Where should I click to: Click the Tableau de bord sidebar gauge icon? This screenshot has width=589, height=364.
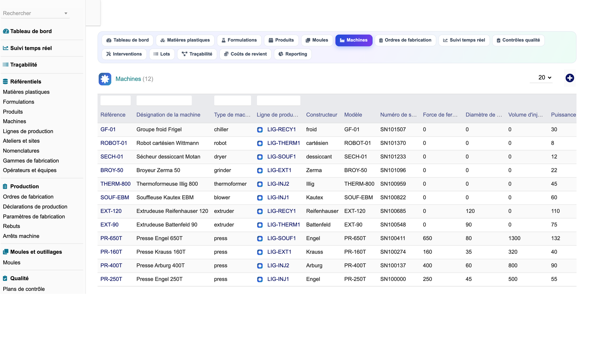5,31
